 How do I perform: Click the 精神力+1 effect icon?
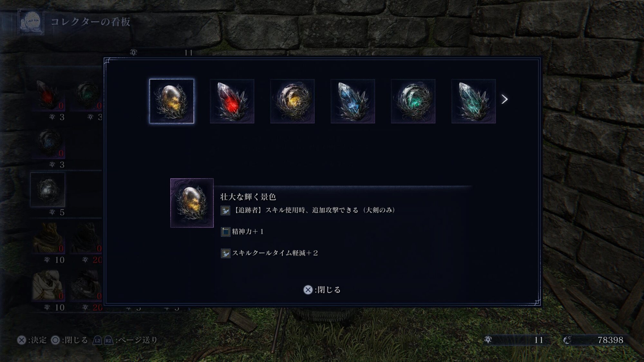click(225, 232)
